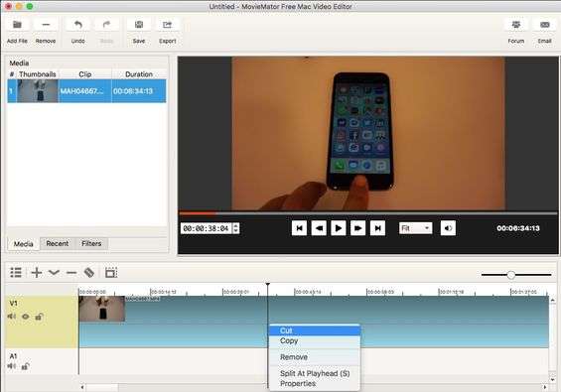The width and height of the screenshot is (561, 392).
Task: Toggle the V1 track lock
Action: [x=39, y=317]
